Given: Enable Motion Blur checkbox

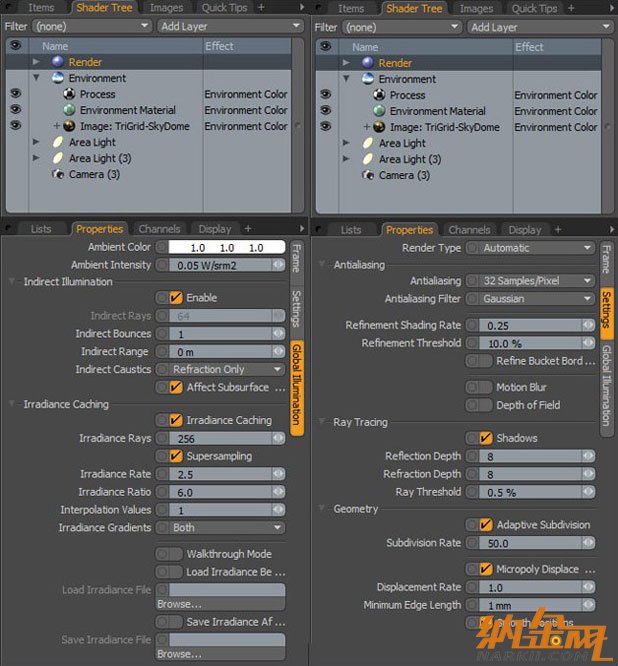Looking at the screenshot, I should pos(485,387).
